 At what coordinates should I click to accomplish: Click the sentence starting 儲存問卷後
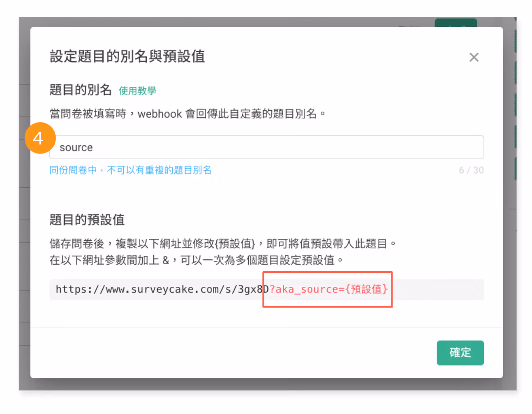(x=222, y=244)
